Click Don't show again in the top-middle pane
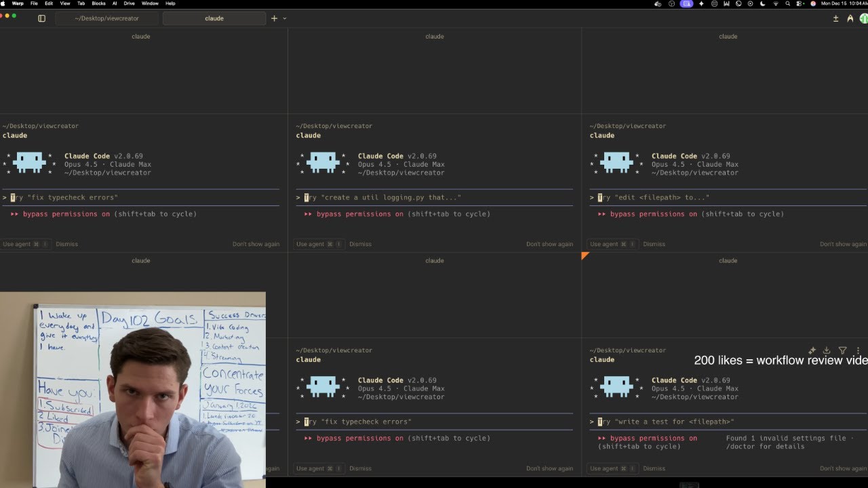The width and height of the screenshot is (868, 488). (x=549, y=244)
